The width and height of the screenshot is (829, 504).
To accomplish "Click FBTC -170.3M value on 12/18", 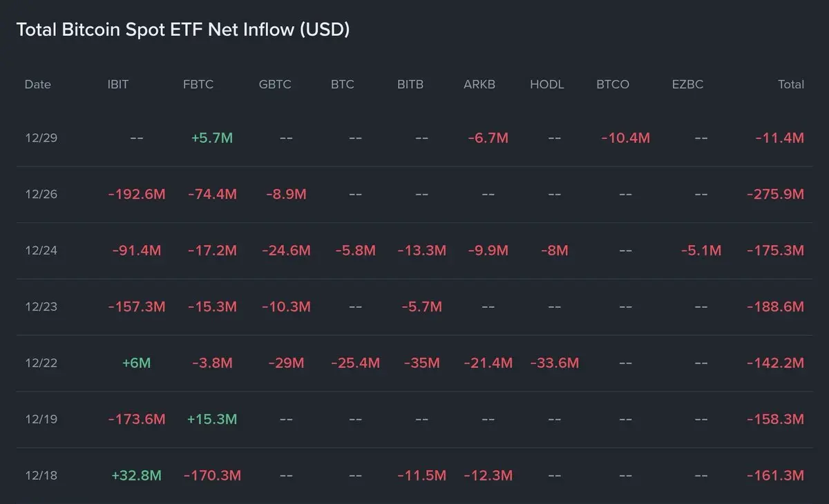I will coord(212,476).
